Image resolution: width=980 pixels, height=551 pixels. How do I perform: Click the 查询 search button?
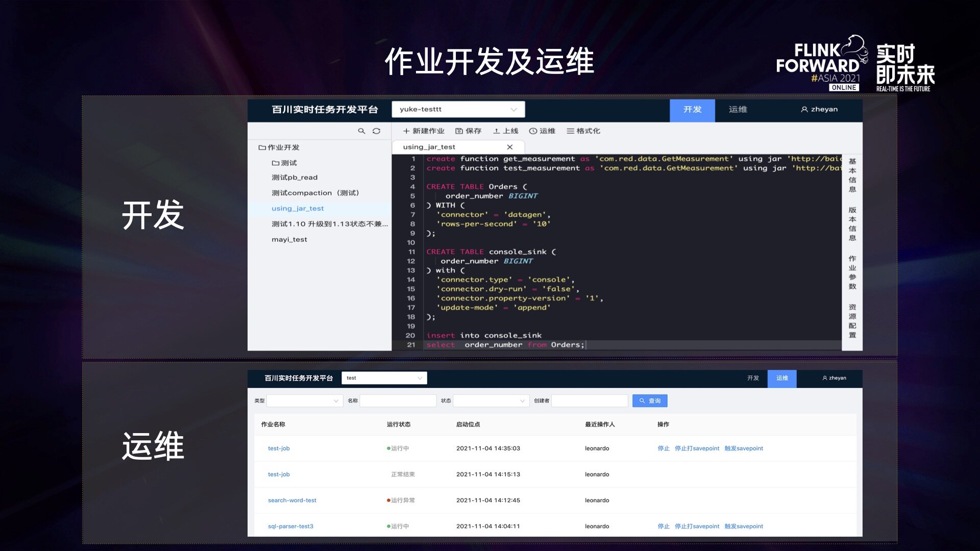tap(650, 401)
